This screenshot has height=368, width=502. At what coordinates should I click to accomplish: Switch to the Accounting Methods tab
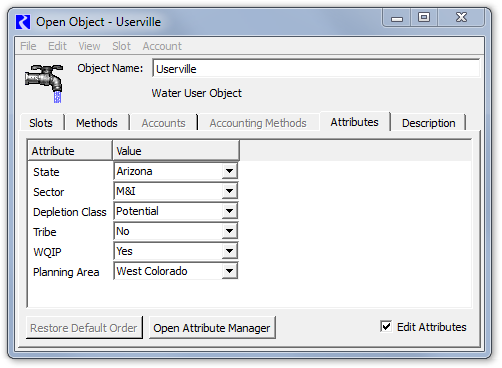click(258, 123)
